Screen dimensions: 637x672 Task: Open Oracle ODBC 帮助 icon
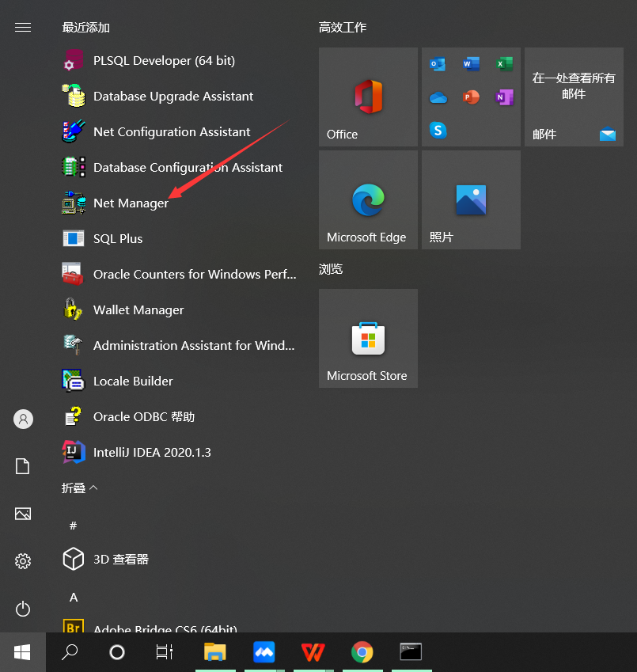[x=74, y=416]
